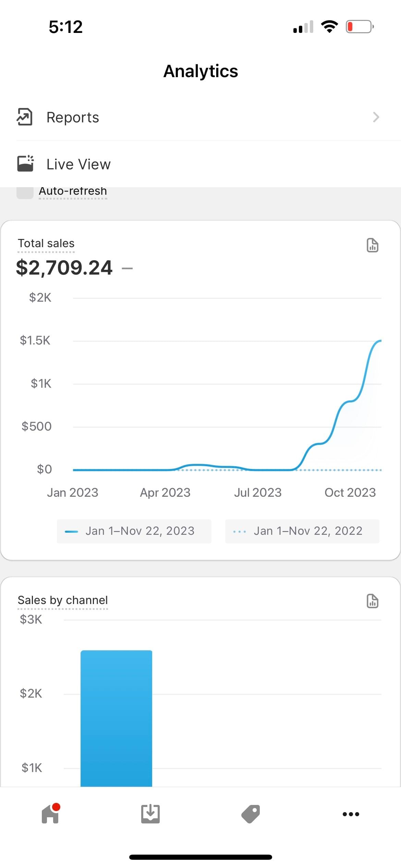Select the Live View menu row
This screenshot has height=868, width=401.
[200, 164]
